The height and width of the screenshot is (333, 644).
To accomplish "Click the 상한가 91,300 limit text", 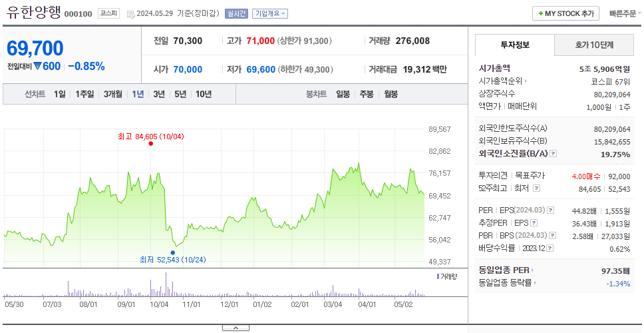I will click(x=304, y=41).
